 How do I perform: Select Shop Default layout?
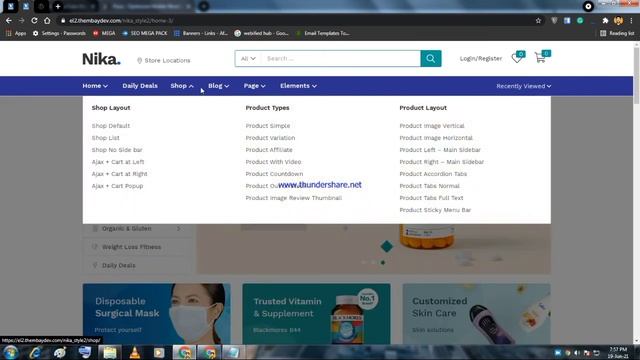(111, 126)
